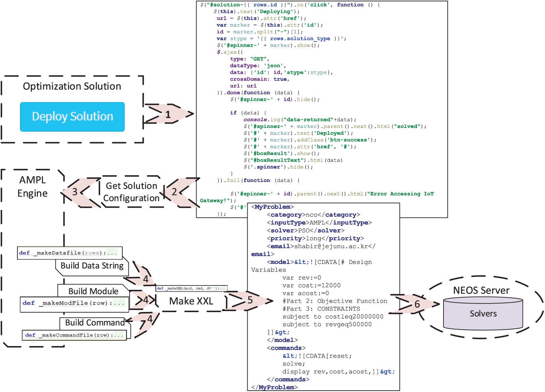Click the arrow numbered 1

(x=168, y=114)
